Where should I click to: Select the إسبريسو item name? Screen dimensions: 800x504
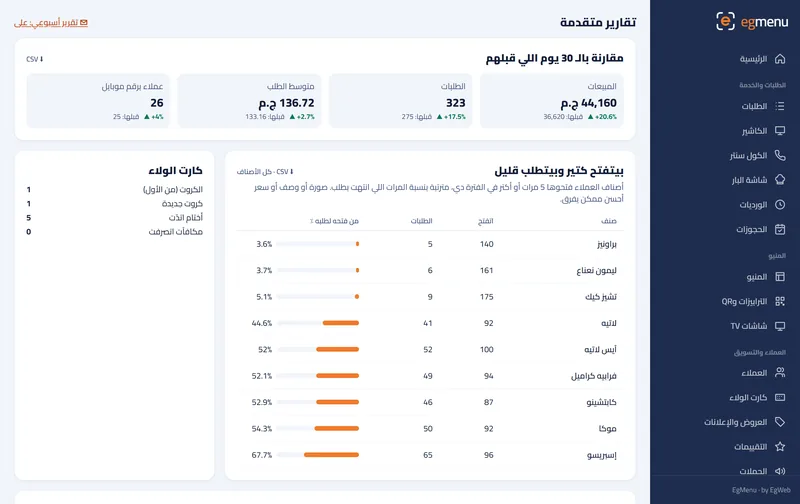(602, 455)
